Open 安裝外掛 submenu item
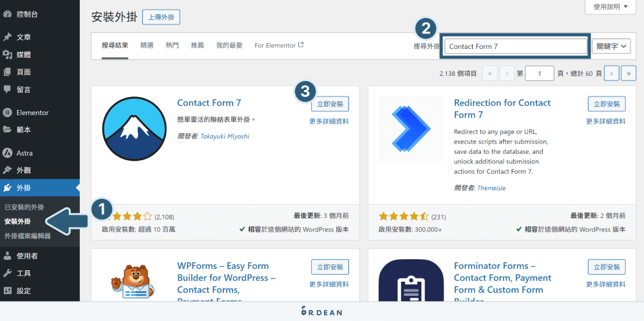 17,221
